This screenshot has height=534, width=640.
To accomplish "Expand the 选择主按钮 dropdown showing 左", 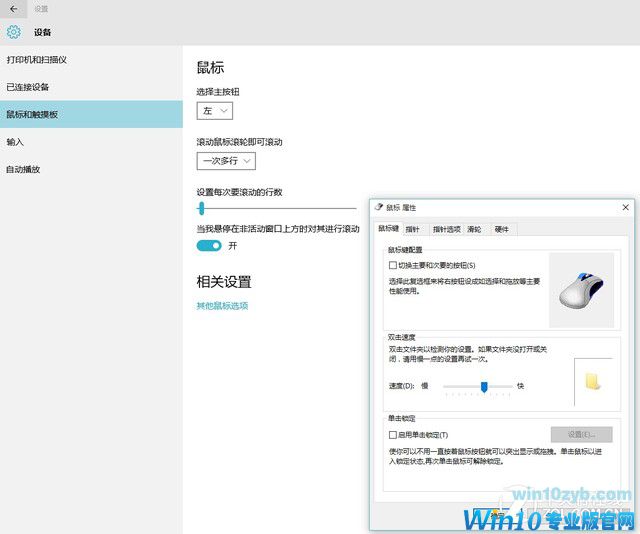I will 215,111.
